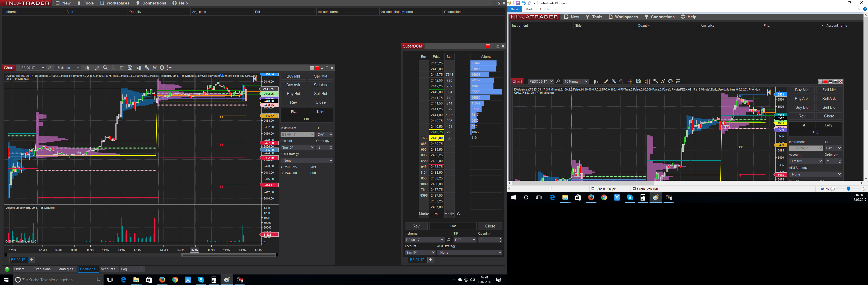Open the Ansicht tab in Paint
Screen dimensions: 868x285
point(544,9)
